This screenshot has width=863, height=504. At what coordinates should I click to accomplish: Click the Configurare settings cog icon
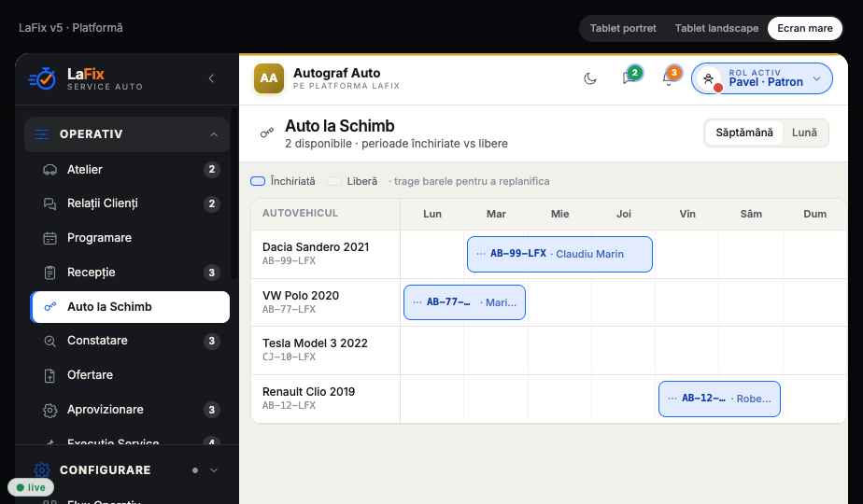[x=42, y=469]
